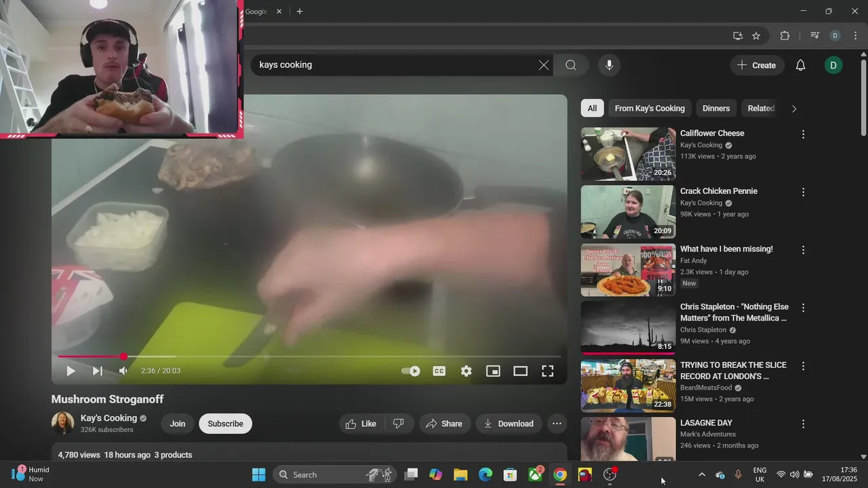Open Microsoft Store from taskbar
This screenshot has width=868, height=488.
coord(510,474)
